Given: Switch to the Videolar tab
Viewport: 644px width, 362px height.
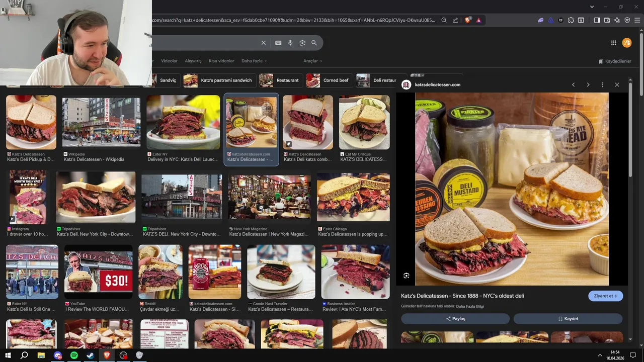Looking at the screenshot, I should [169, 61].
